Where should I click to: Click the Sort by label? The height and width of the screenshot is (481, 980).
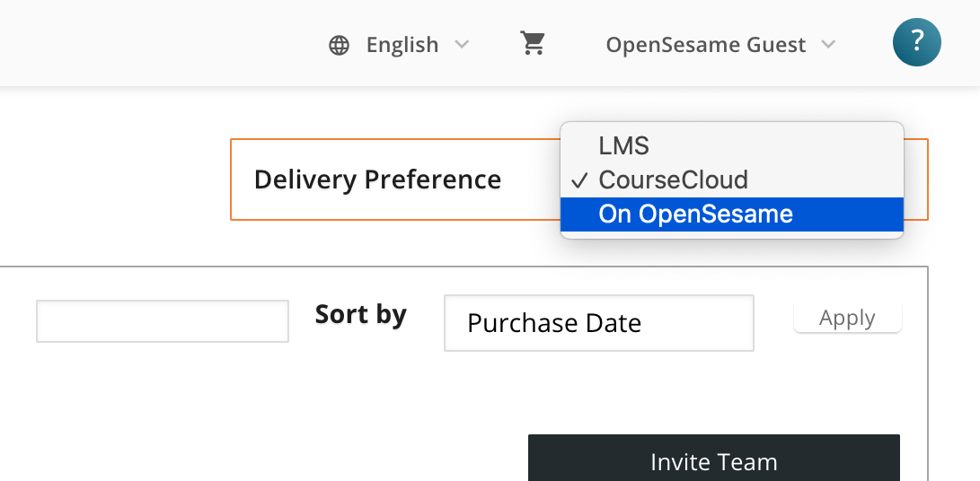(360, 314)
